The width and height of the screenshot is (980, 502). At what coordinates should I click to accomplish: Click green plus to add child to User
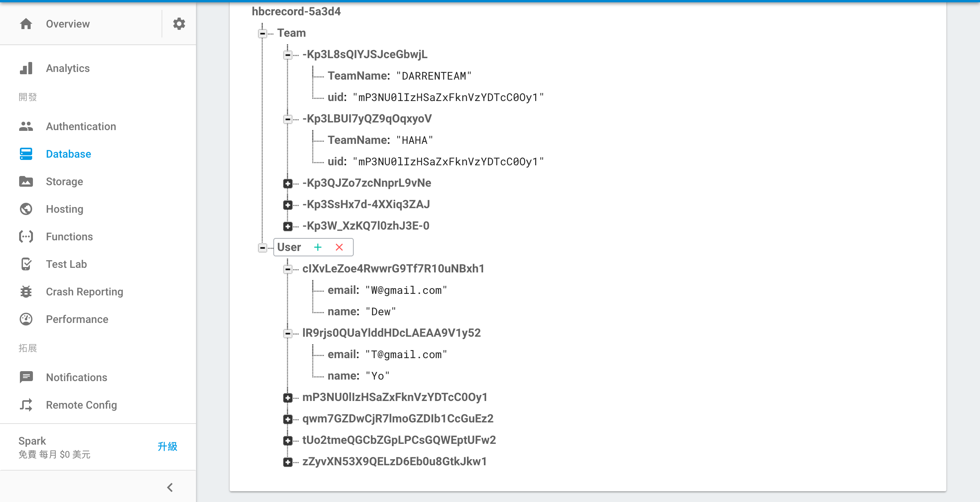tap(318, 247)
